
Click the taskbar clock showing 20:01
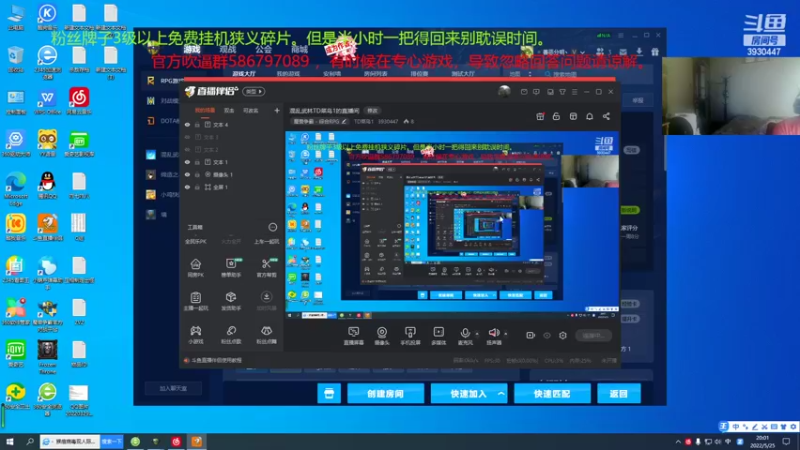(x=762, y=442)
